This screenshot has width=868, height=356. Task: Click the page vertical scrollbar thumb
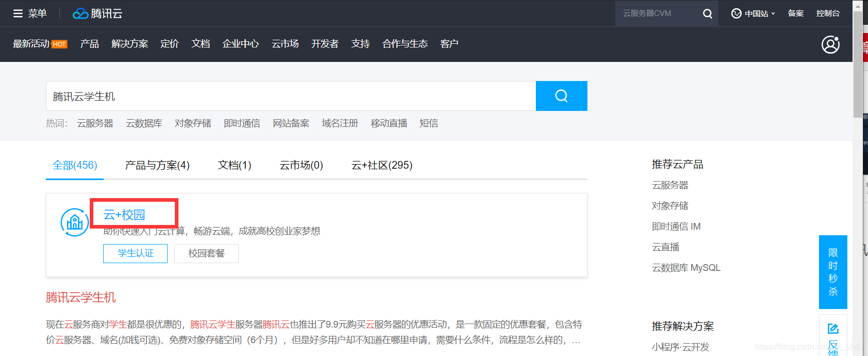858,64
